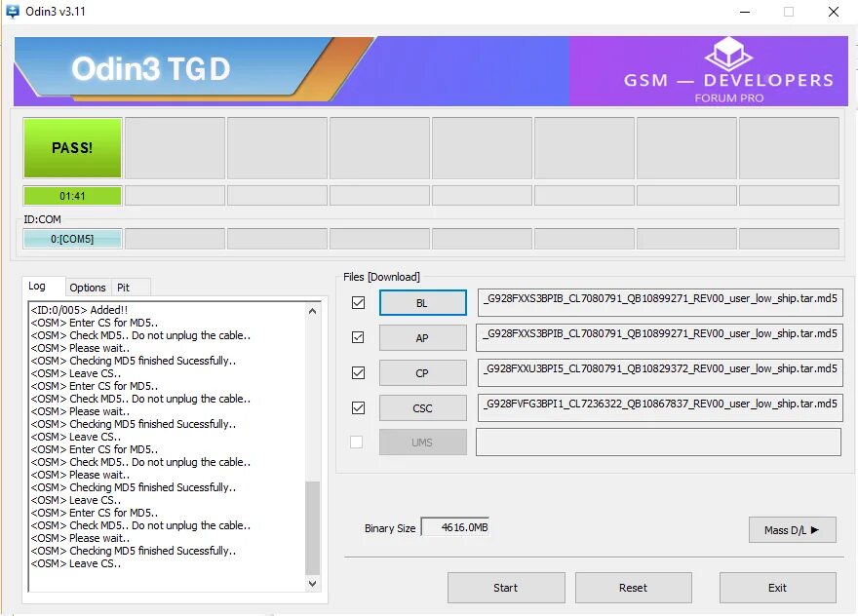This screenshot has width=858, height=616.
Task: Exit the Odin3 application
Action: click(777, 588)
